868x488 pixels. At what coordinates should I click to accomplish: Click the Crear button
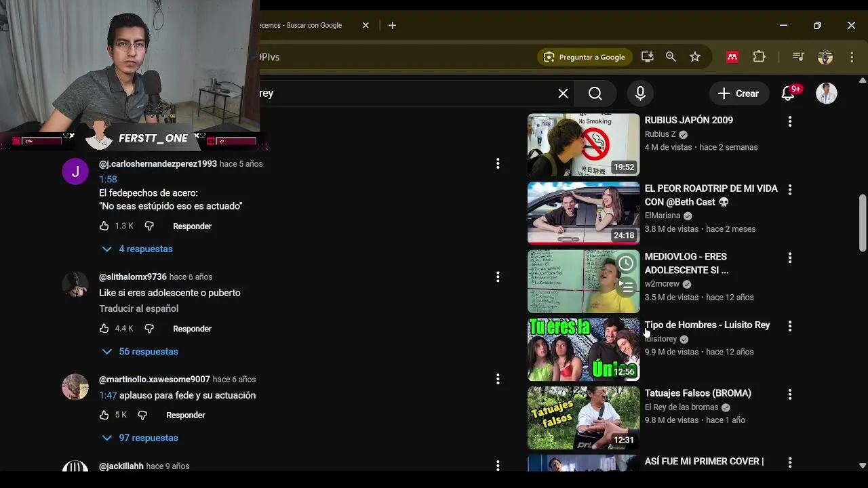[x=738, y=94]
